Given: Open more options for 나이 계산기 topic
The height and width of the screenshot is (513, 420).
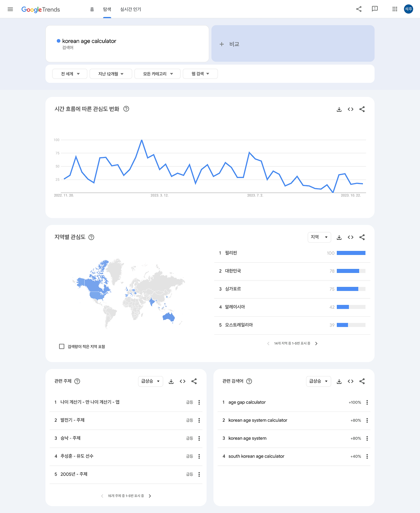Looking at the screenshot, I should 199,402.
